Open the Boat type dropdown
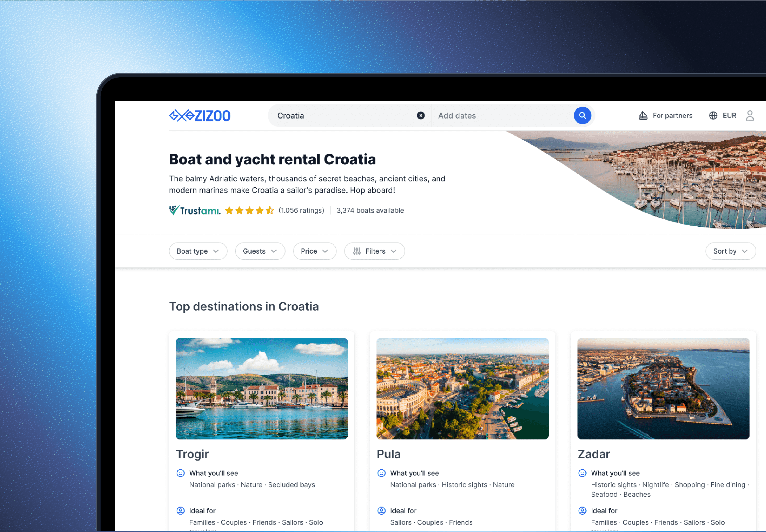 pos(198,251)
